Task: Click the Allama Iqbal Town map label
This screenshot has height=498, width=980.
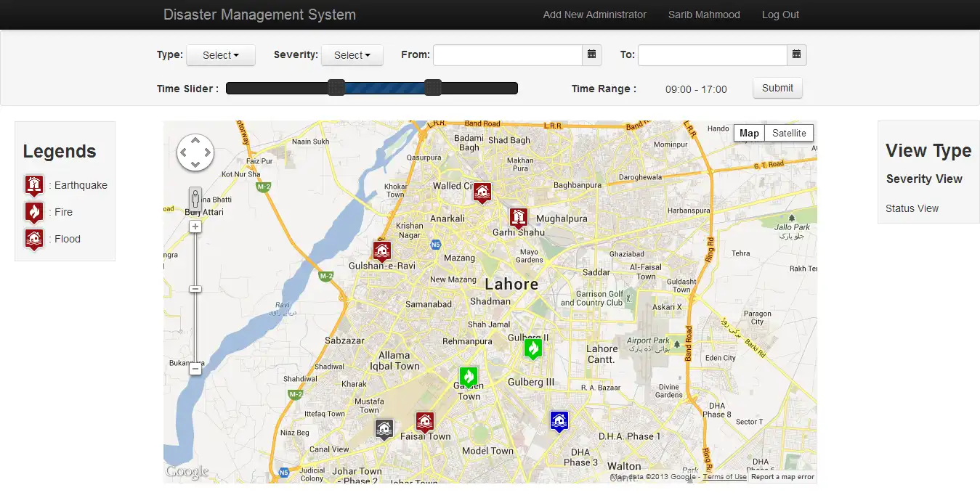Action: click(x=394, y=361)
